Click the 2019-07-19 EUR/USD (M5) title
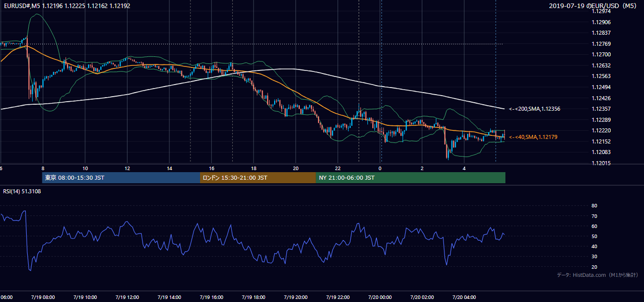Viewport: 644px width, 302px height. pyautogui.click(x=593, y=6)
